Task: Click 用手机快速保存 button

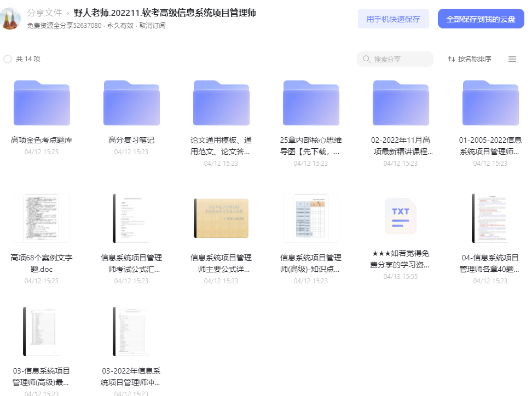Action: (393, 19)
